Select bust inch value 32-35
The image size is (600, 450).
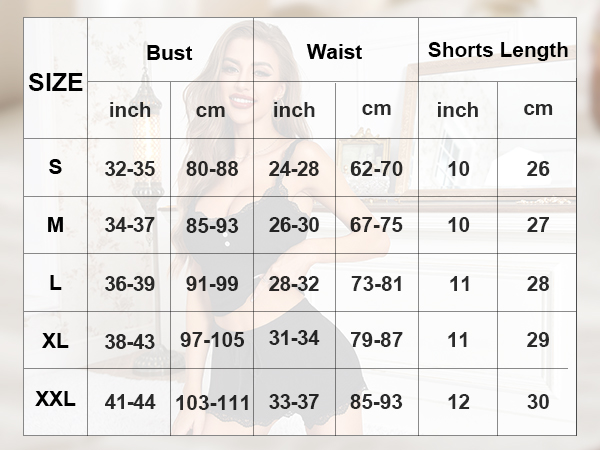tap(130, 169)
